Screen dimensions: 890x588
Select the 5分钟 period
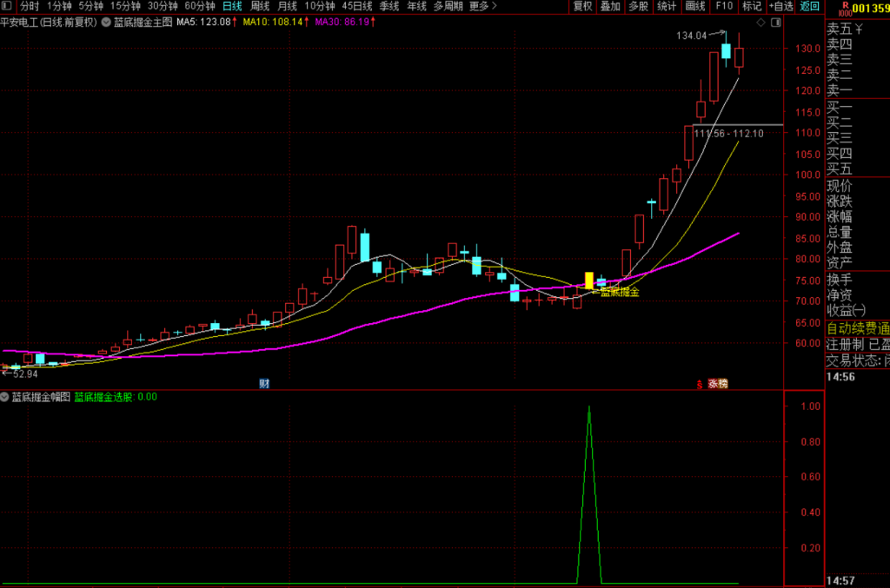(90, 6)
